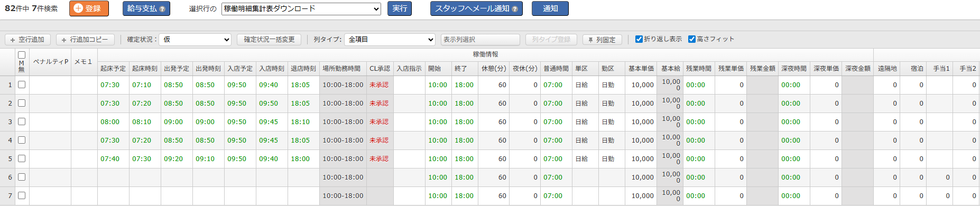The width and height of the screenshot is (980, 206).
Task: Click the 深夜金額 column header
Action: coord(857,69)
